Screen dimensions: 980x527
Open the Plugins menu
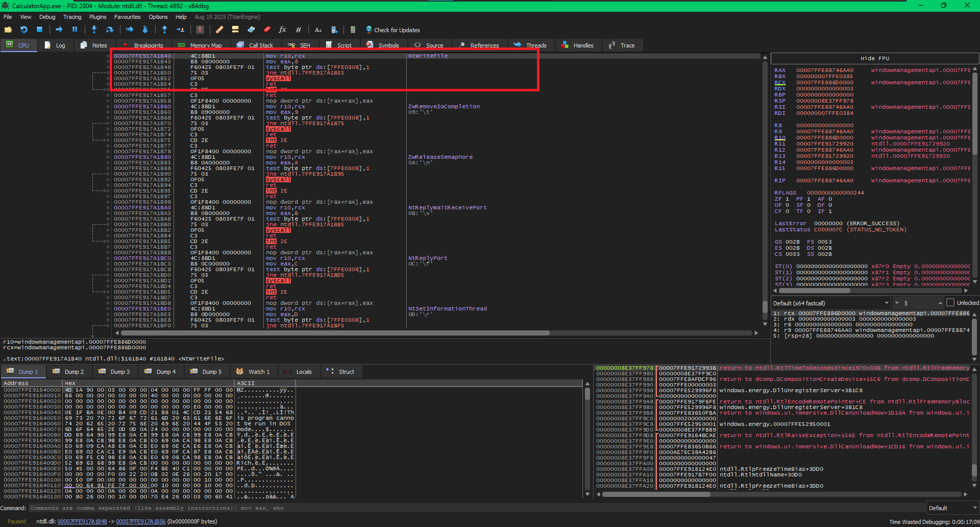click(x=97, y=17)
